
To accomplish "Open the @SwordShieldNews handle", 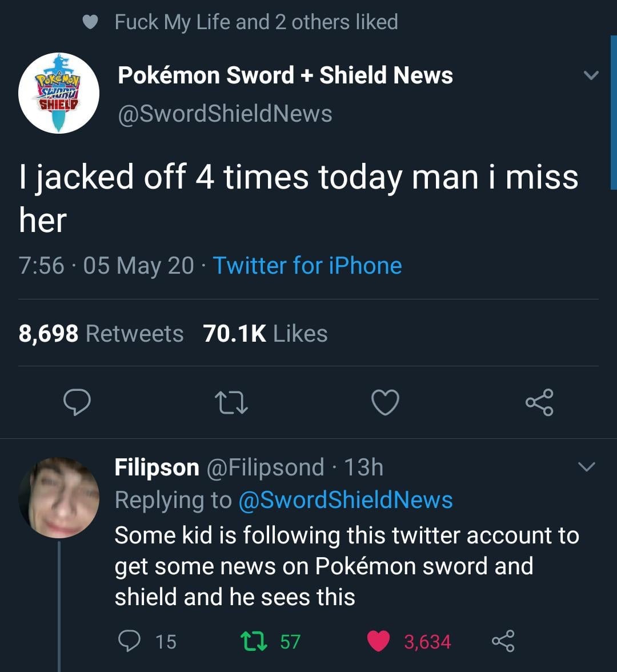I will tap(225, 113).
